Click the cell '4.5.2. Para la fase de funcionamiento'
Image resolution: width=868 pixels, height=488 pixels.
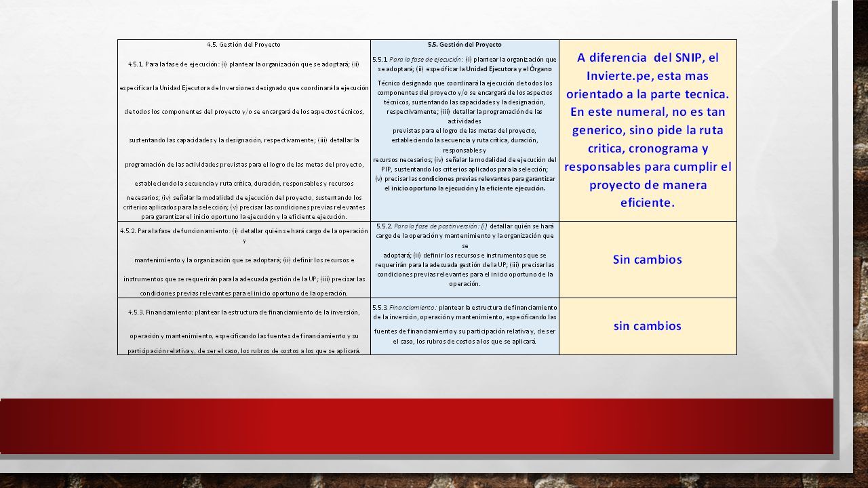[x=243, y=261]
